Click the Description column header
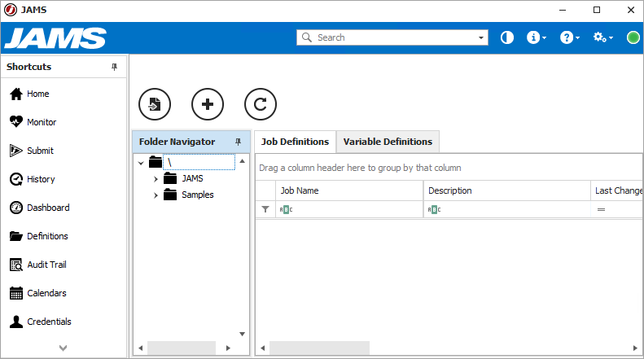This screenshot has height=359, width=644. 506,190
